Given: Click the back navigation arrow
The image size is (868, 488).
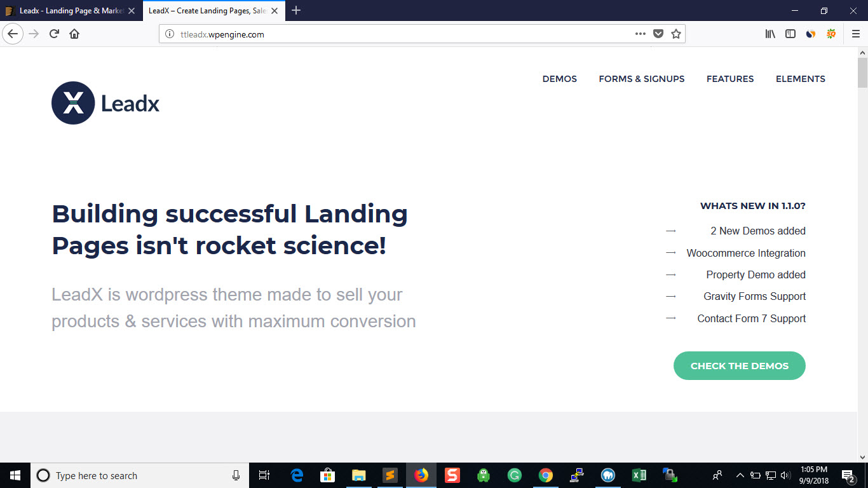Looking at the screenshot, I should (13, 34).
